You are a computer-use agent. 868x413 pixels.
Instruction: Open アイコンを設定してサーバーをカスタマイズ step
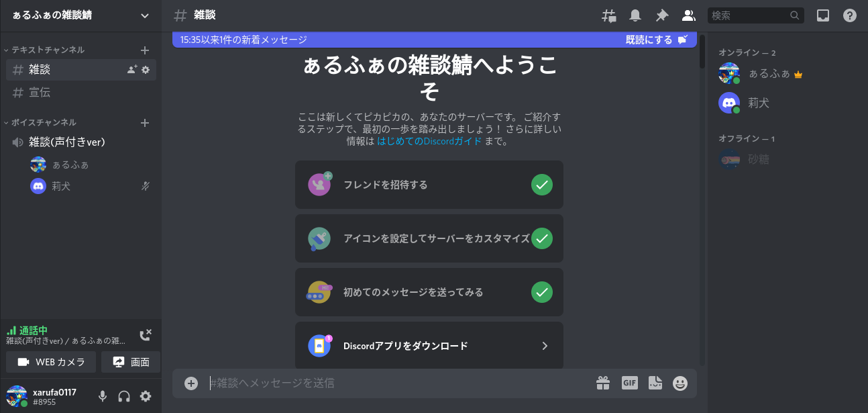[x=429, y=238]
